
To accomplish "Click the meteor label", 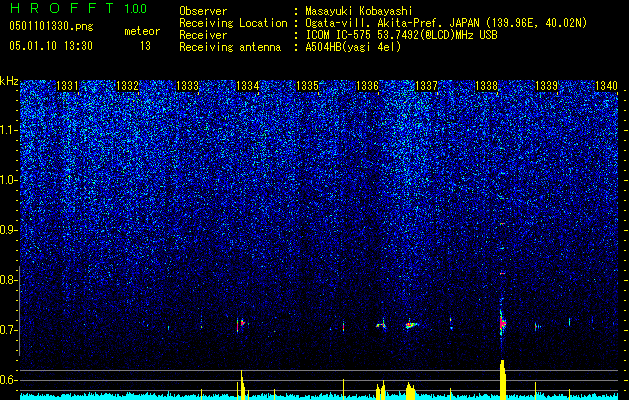I will [142, 31].
